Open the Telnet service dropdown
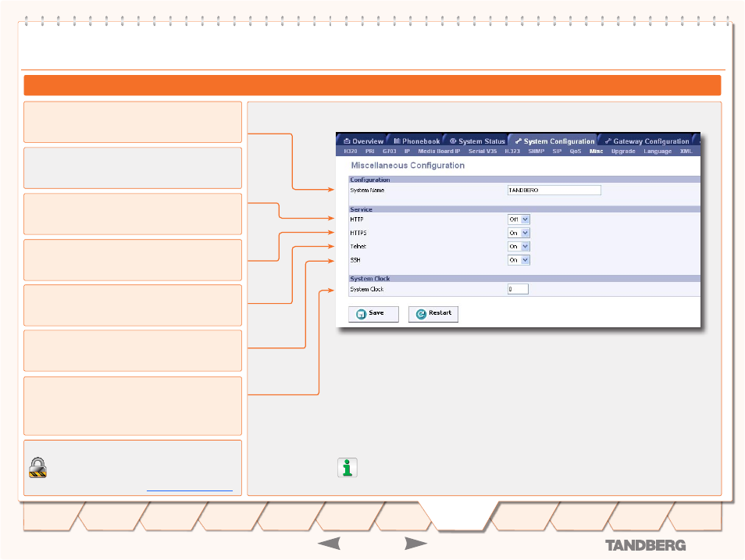 (x=519, y=246)
